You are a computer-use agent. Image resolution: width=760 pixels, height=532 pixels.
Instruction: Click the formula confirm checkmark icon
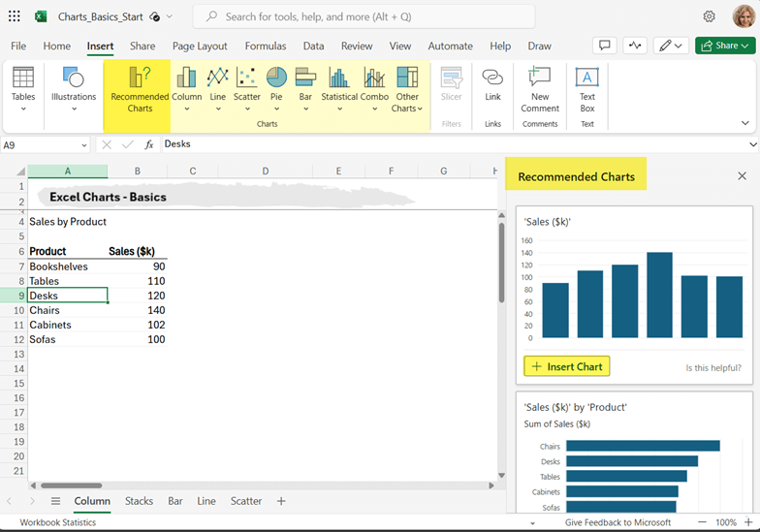click(x=128, y=144)
